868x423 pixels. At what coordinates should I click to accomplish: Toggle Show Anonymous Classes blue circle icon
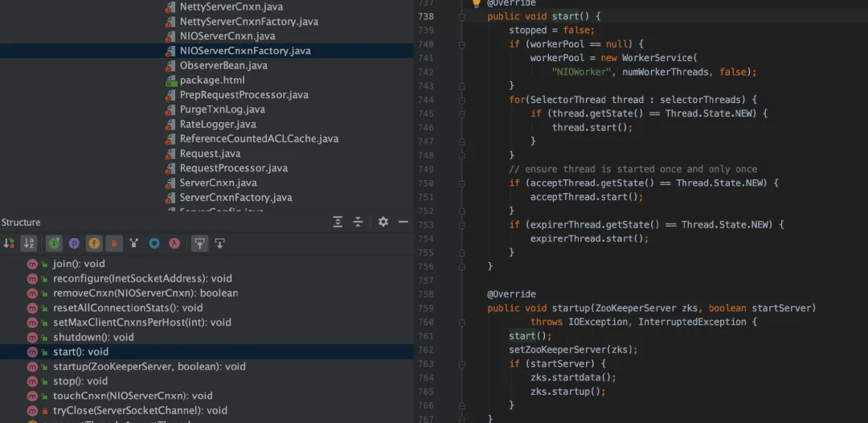pos(154,243)
